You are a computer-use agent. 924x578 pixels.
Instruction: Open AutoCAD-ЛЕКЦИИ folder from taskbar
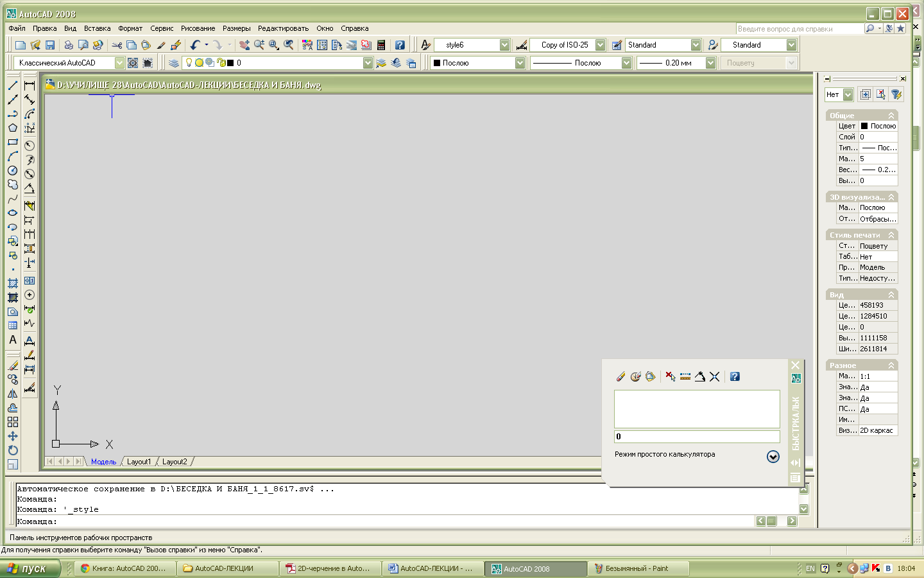228,568
